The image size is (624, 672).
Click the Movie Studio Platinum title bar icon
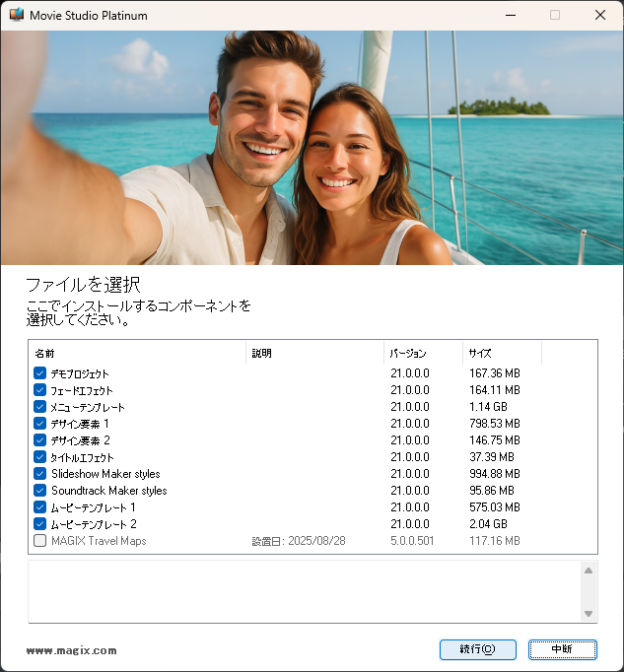[x=16, y=15]
